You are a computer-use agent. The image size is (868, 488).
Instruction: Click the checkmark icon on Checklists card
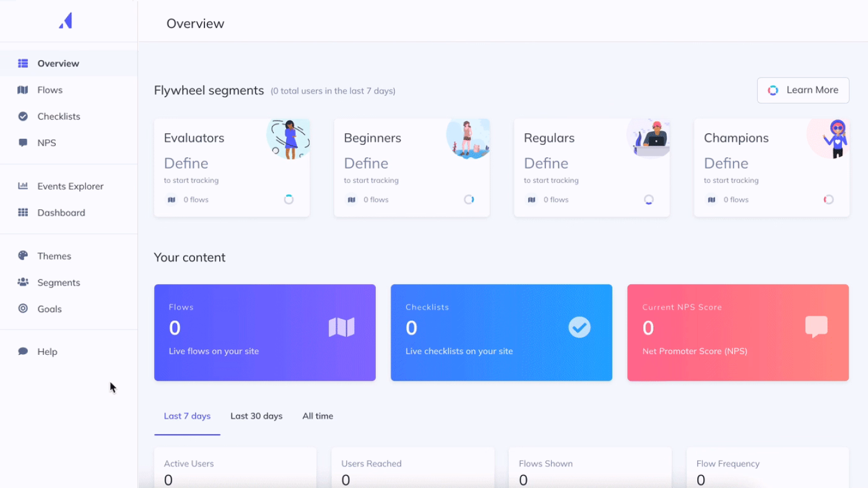579,327
